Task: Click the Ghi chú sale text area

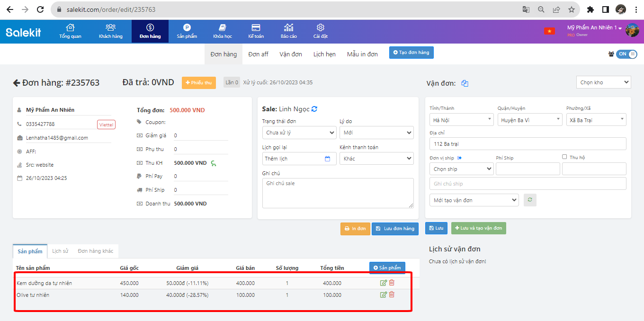Action: click(338, 193)
